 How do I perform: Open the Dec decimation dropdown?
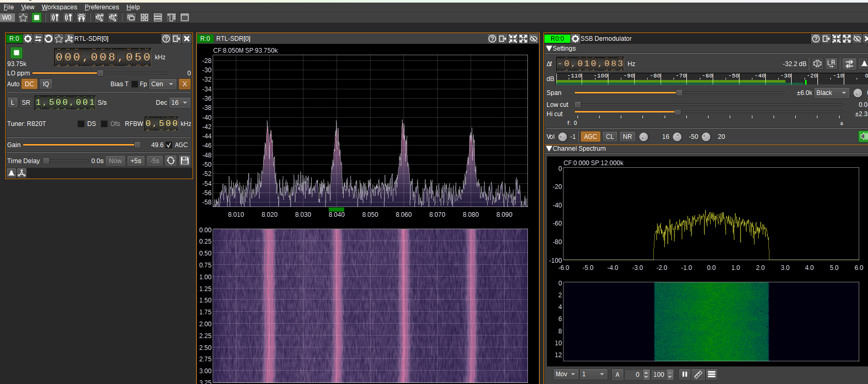[180, 103]
